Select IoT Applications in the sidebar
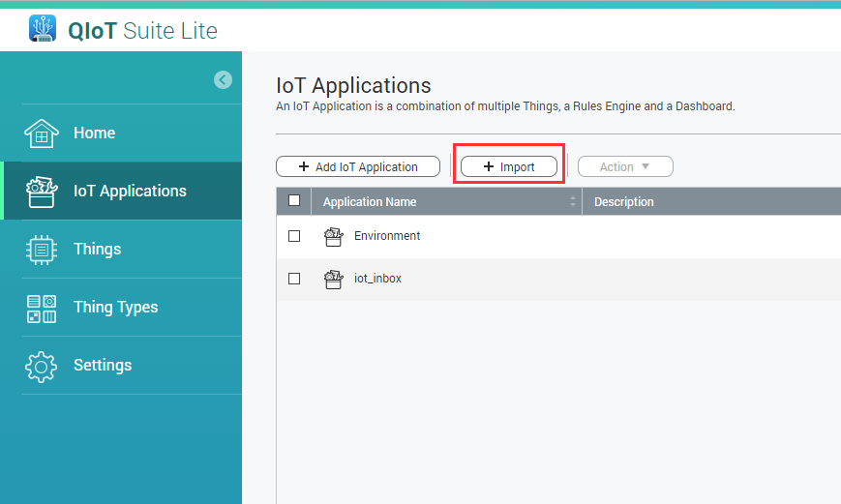This screenshot has height=504, width=841. point(121,191)
